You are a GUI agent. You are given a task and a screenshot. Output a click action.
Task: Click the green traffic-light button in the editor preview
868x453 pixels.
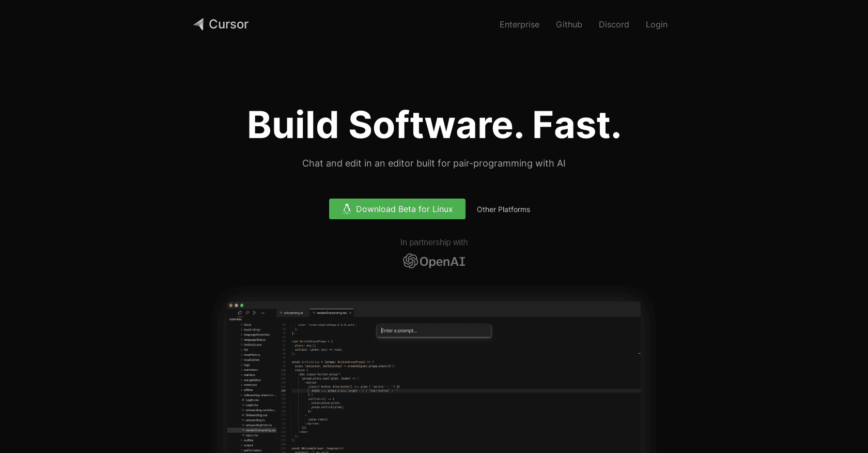coord(242,305)
